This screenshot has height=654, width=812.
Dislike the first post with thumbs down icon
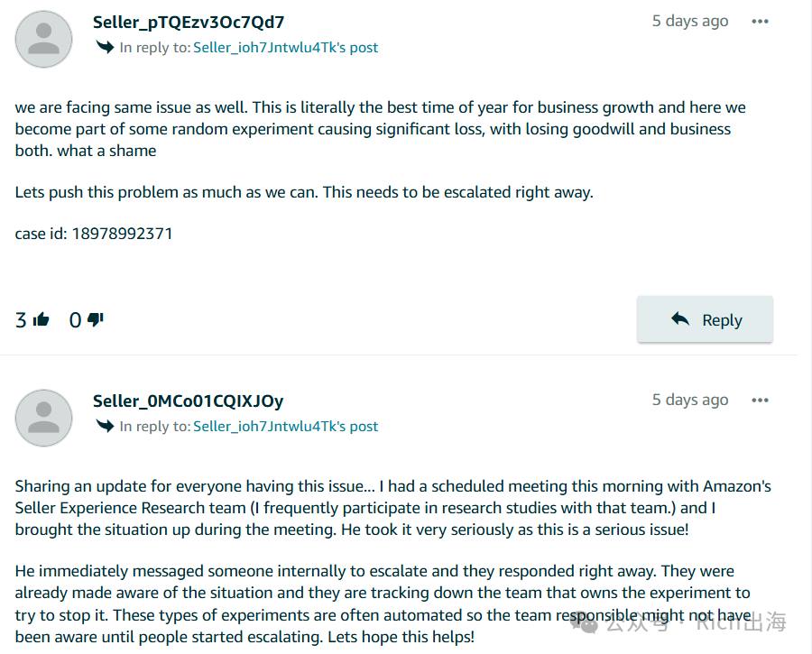point(96,320)
